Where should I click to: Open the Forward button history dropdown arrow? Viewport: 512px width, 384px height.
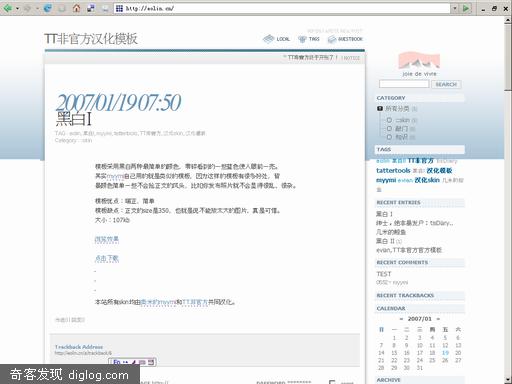pyautogui.click(x=37, y=8)
